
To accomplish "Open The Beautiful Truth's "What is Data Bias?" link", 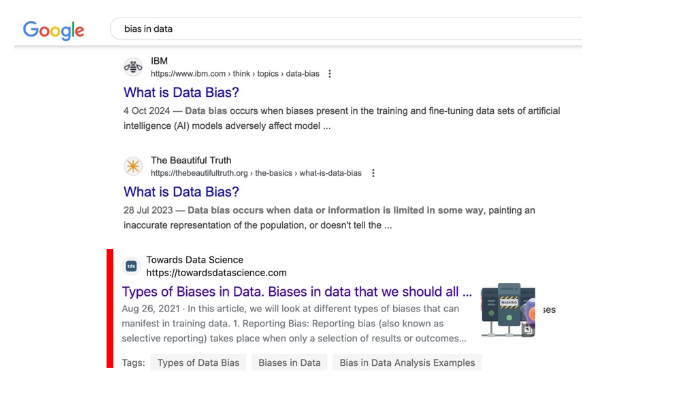I will [x=181, y=192].
